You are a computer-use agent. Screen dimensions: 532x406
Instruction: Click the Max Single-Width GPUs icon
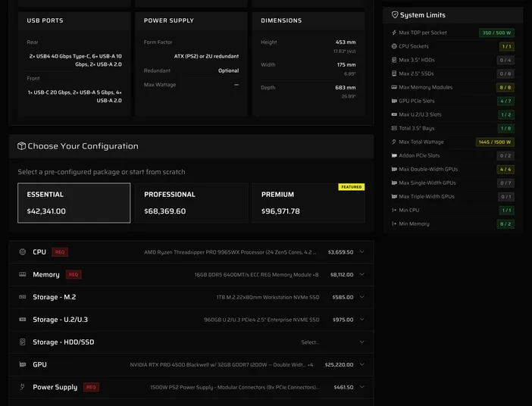coord(394,183)
